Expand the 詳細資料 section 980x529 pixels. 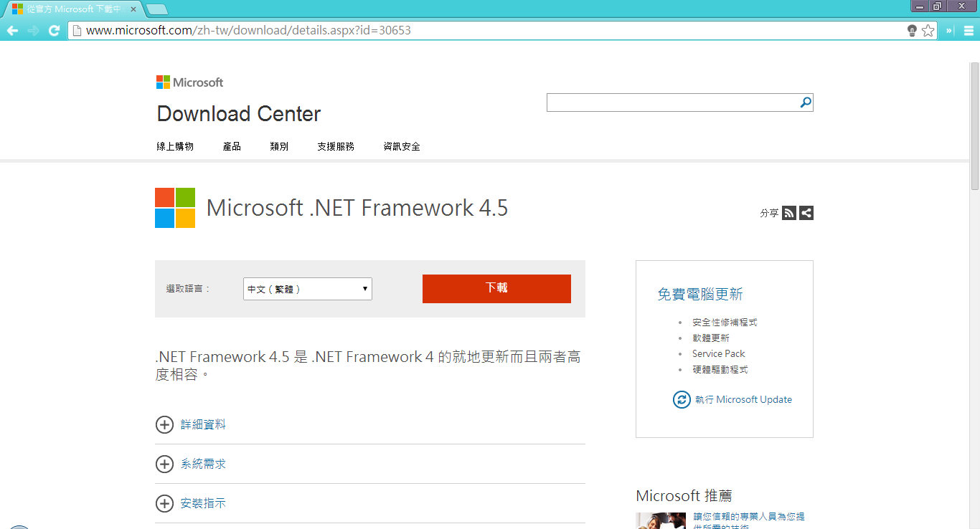(164, 424)
